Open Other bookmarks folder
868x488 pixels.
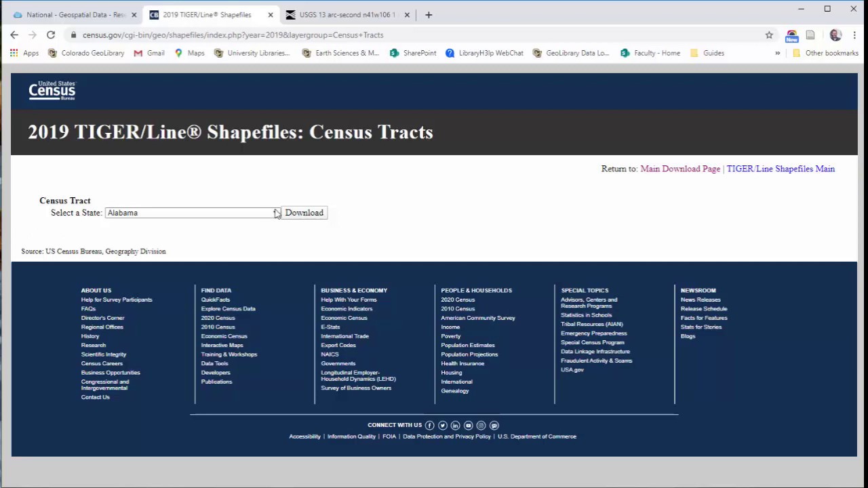(x=825, y=53)
